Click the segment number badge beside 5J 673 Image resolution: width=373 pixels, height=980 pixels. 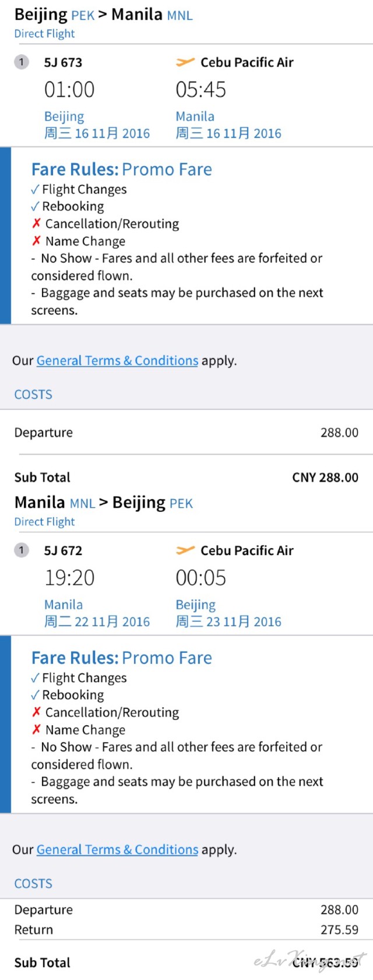[x=22, y=62]
